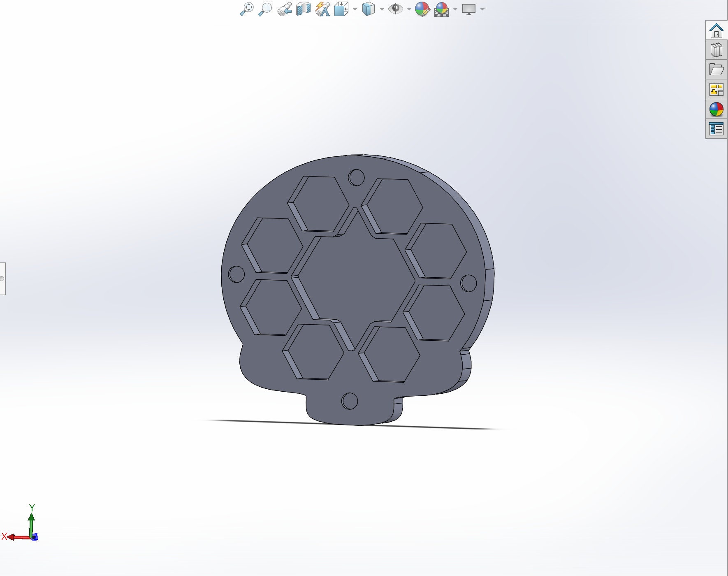Screen dimensions: 728x576
Task: Expand the Display Style dropdown arrow
Action: click(x=382, y=9)
